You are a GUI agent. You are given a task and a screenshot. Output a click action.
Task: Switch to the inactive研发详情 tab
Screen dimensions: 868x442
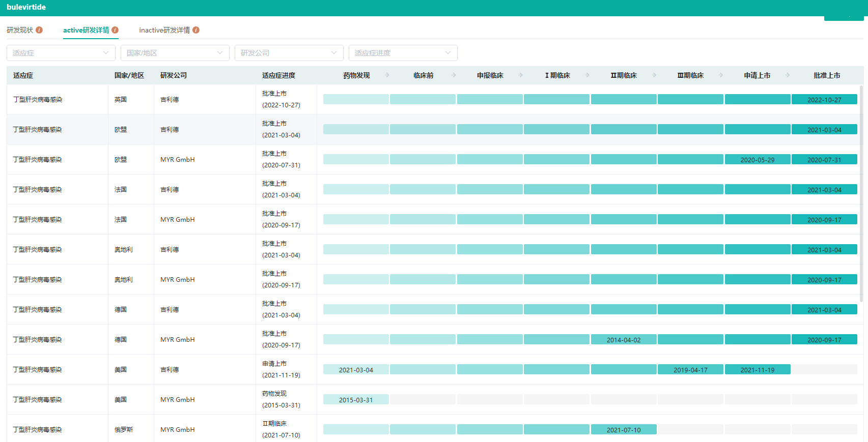click(164, 30)
